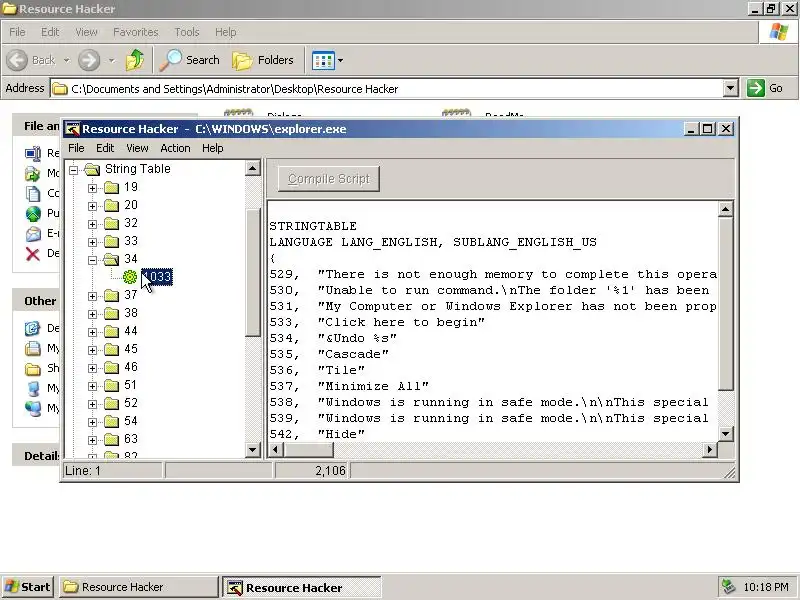Image resolution: width=800 pixels, height=600 pixels.
Task: Click the system tray network icon
Action: point(729,587)
